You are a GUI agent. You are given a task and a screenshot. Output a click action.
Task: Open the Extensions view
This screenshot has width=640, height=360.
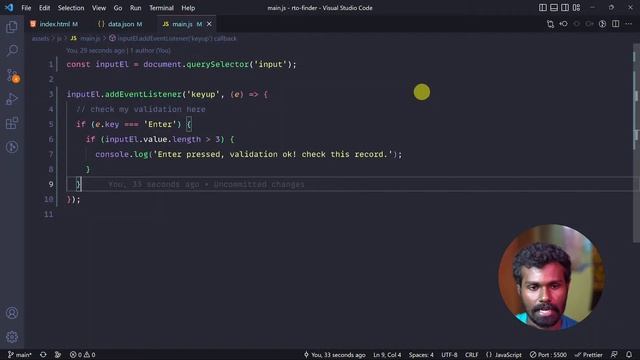(12, 123)
